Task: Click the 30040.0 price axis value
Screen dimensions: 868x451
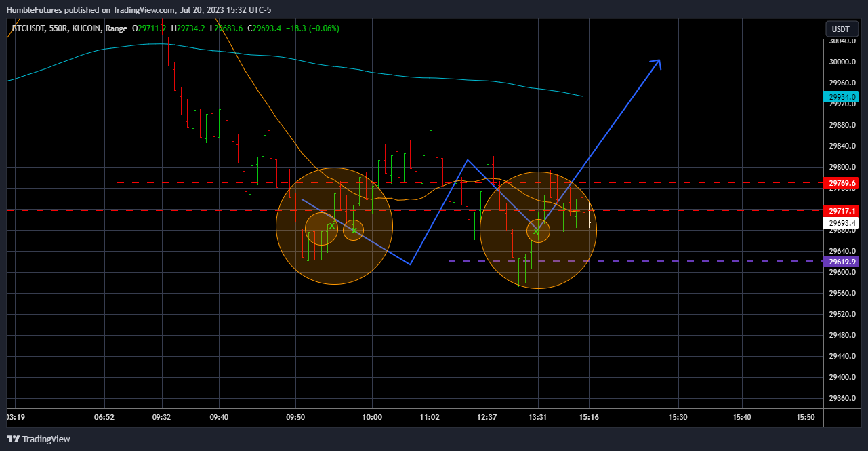Action: [x=843, y=41]
